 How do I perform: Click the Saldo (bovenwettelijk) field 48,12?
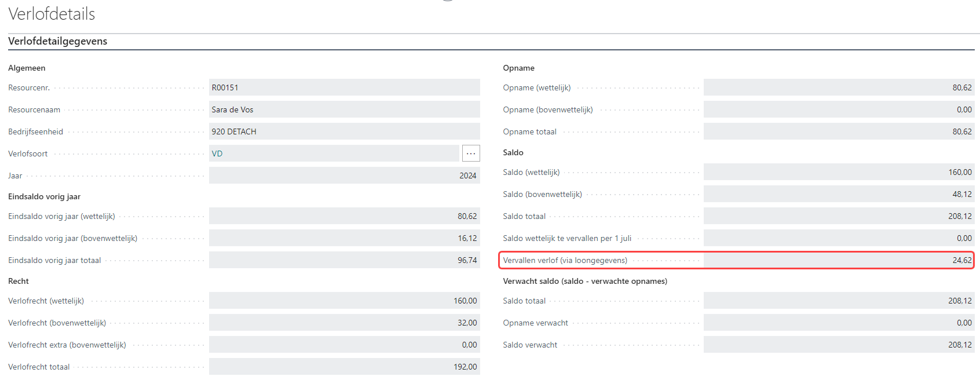(x=839, y=194)
